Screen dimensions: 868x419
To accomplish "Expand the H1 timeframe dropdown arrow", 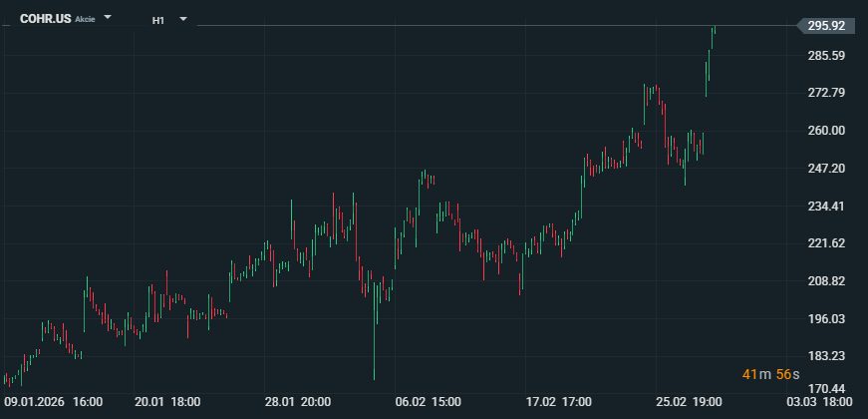I will tap(183, 18).
